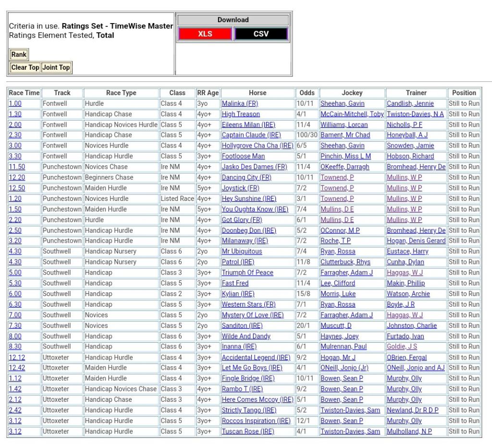This screenshot has height=448, width=492.
Task: View horse Captain Claude (IRE)
Action: 251,136
